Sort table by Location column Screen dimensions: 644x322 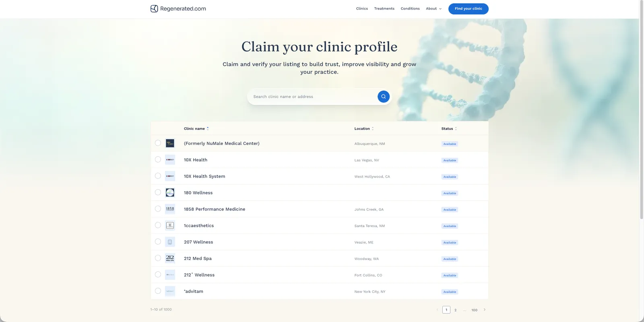click(x=364, y=129)
